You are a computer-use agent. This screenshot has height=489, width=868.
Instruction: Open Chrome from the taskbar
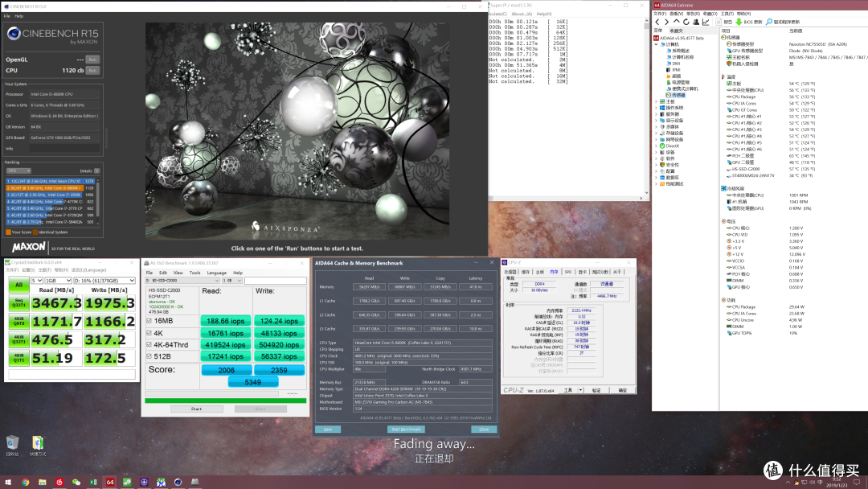pyautogui.click(x=26, y=483)
